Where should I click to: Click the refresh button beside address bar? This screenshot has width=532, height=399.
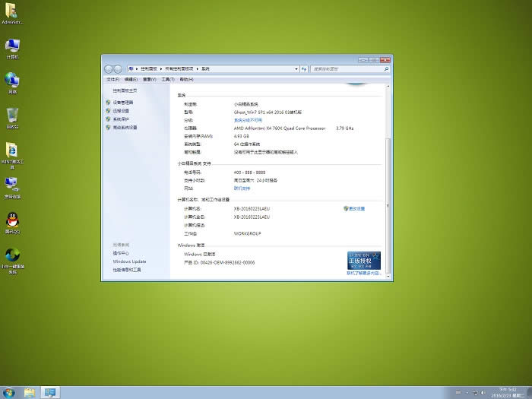click(305, 69)
